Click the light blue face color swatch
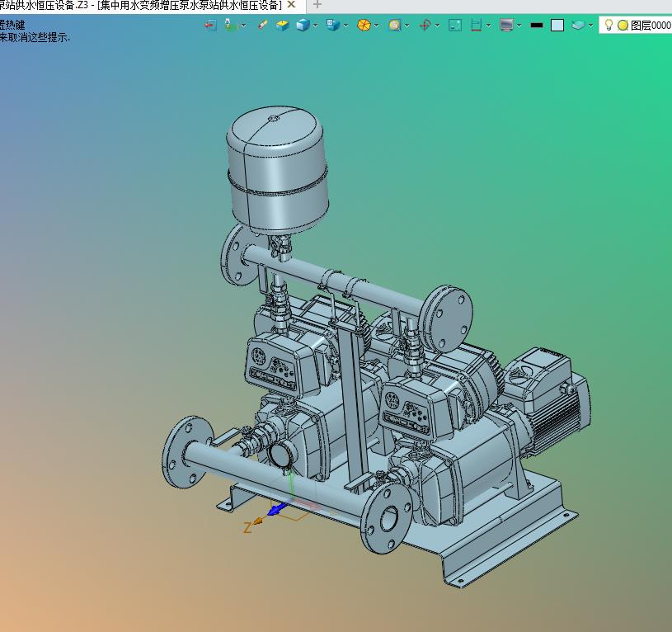This screenshot has height=632, width=672. (x=557, y=26)
